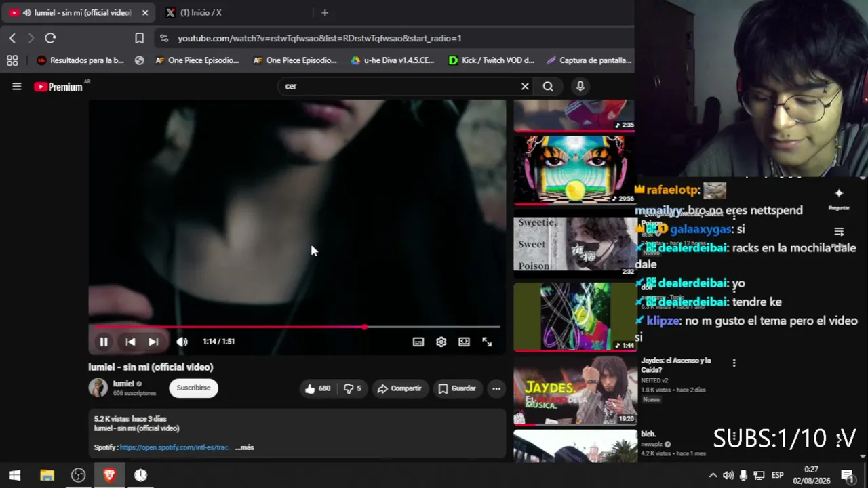Viewport: 868px width, 488px height.
Task: Click the YouTube search input field
Action: click(x=399, y=87)
